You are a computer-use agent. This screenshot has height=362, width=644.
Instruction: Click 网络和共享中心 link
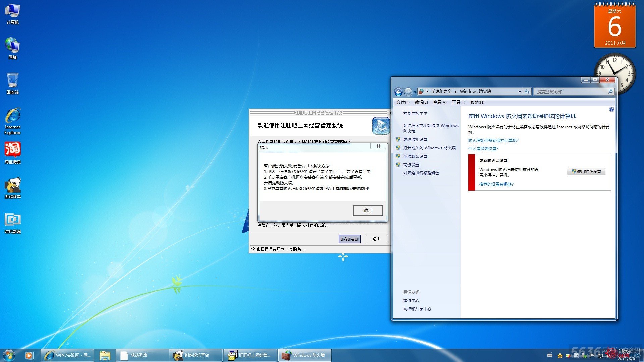[417, 309]
